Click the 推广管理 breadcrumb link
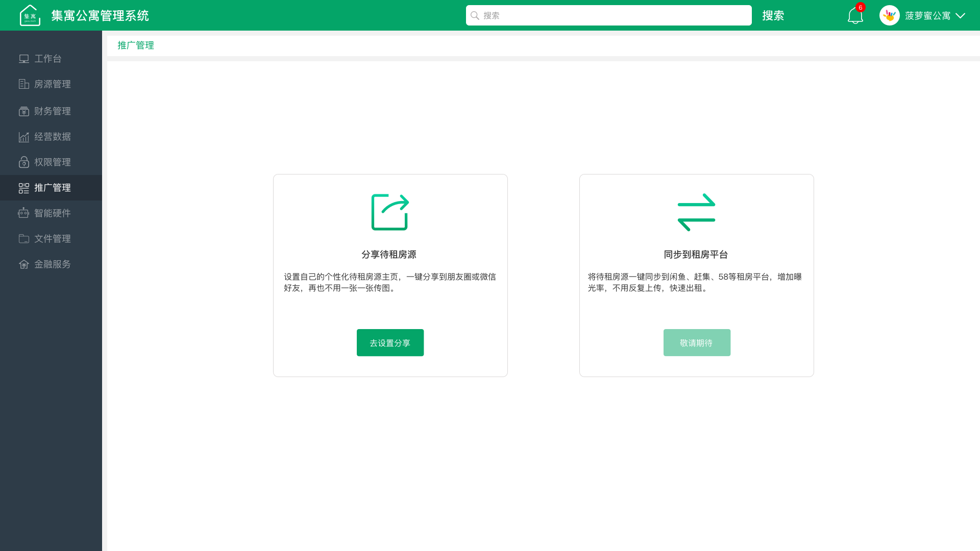Image resolution: width=980 pixels, height=551 pixels. click(136, 45)
